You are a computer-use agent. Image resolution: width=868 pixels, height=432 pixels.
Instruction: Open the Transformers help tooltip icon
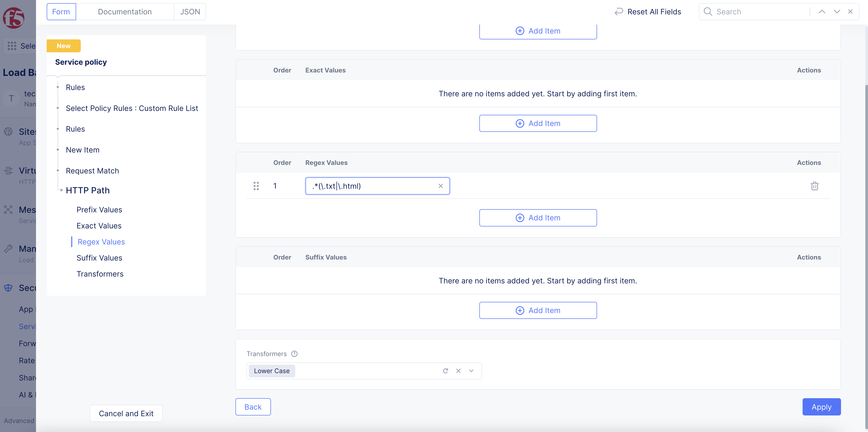point(294,354)
